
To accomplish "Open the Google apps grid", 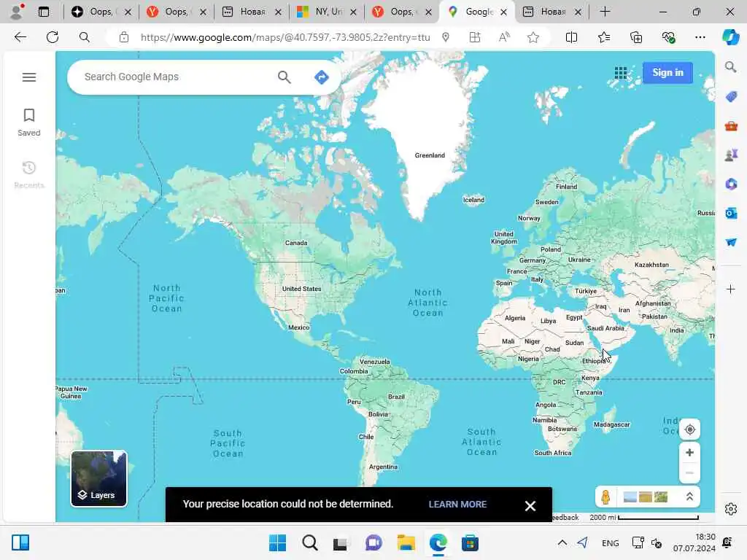I will pos(621,73).
